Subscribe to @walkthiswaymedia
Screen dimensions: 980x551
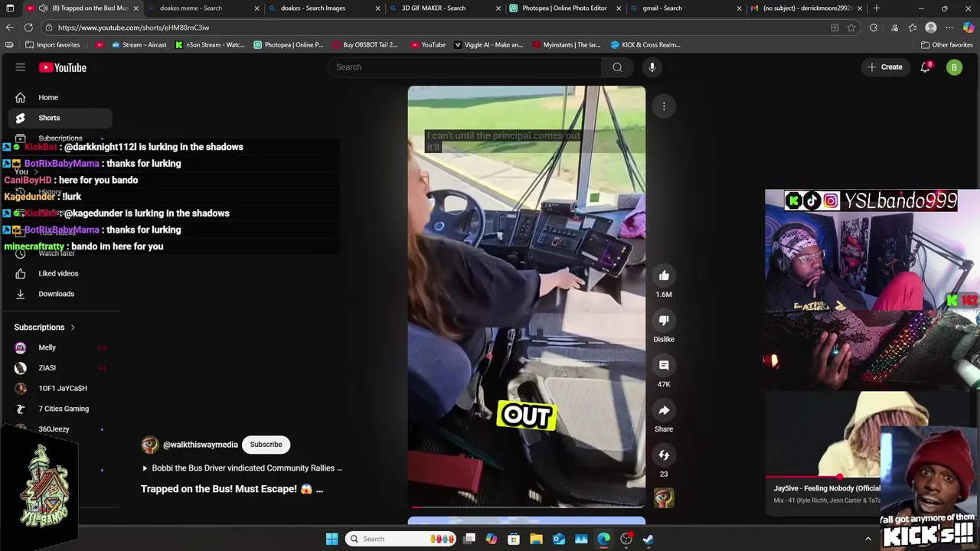(x=266, y=445)
